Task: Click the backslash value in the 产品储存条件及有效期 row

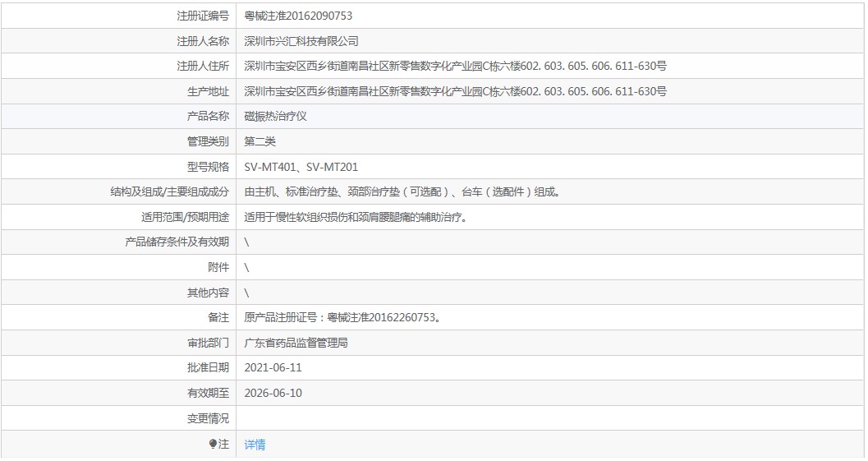Action: pyautogui.click(x=246, y=242)
